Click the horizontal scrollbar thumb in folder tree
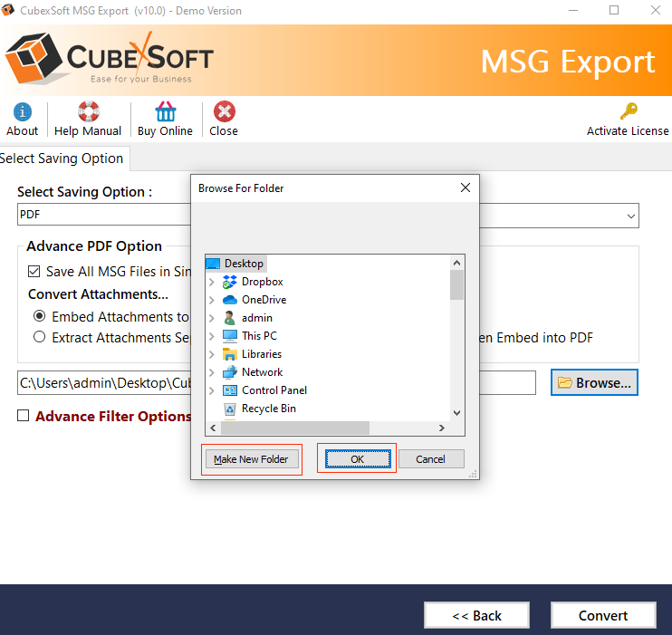Image resolution: width=672 pixels, height=635 pixels. 295,428
